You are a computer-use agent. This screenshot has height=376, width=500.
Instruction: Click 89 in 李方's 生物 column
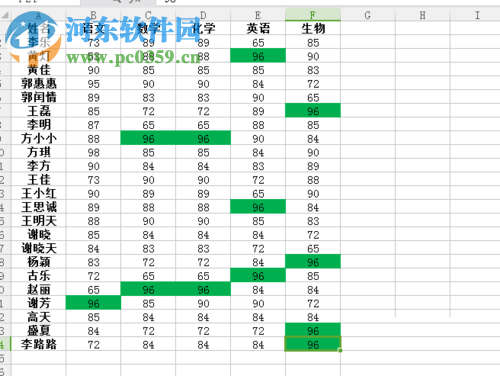click(313, 166)
